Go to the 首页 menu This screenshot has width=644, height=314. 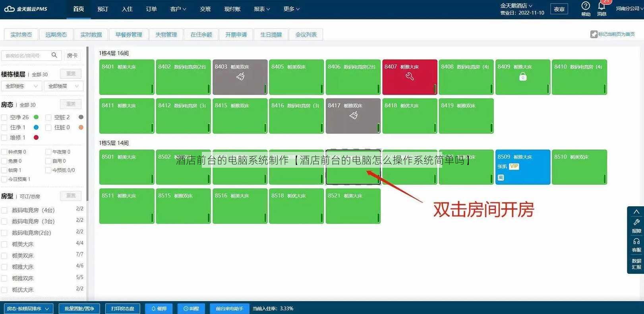pyautogui.click(x=79, y=9)
